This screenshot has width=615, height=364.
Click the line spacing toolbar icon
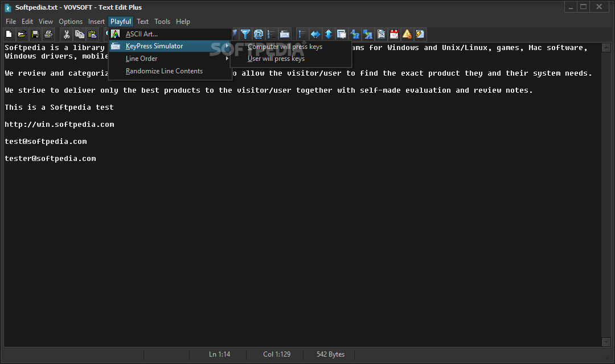(302, 35)
